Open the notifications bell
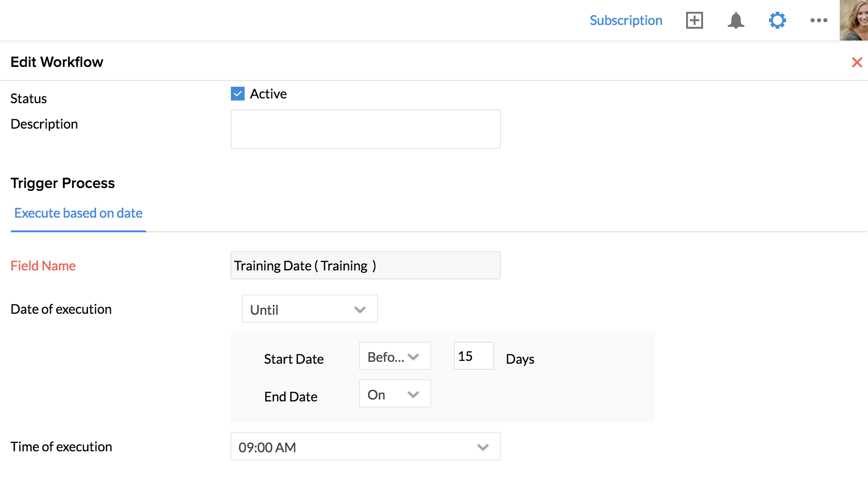The height and width of the screenshot is (490, 868). (736, 20)
